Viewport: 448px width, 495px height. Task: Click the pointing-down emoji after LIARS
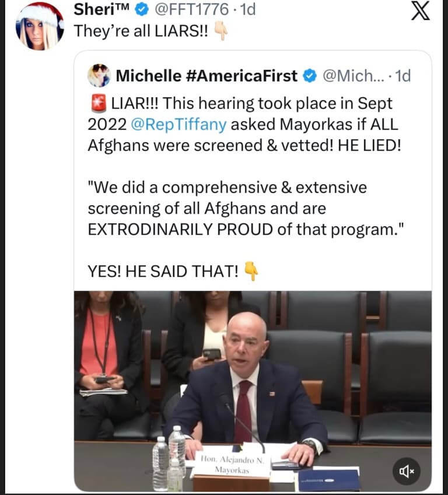pyautogui.click(x=221, y=32)
